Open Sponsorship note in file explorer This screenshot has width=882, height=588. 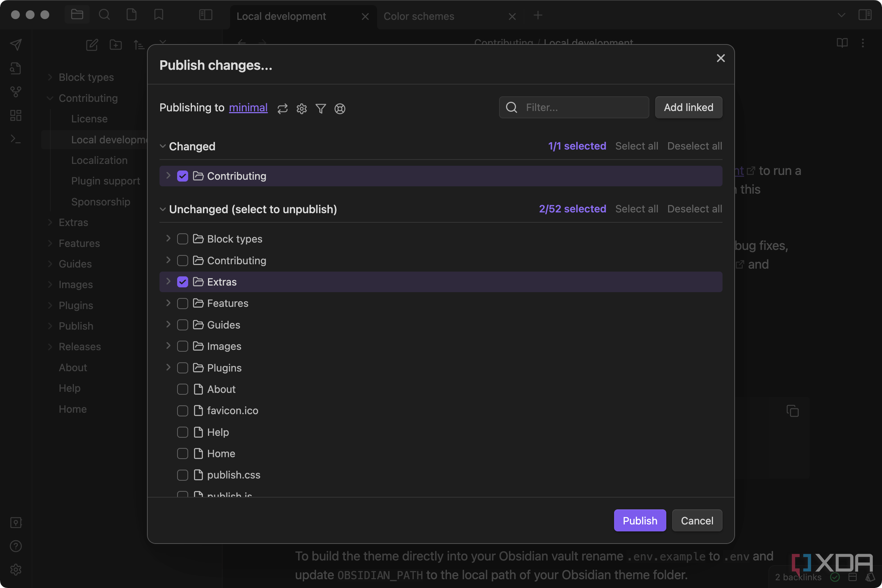101,202
